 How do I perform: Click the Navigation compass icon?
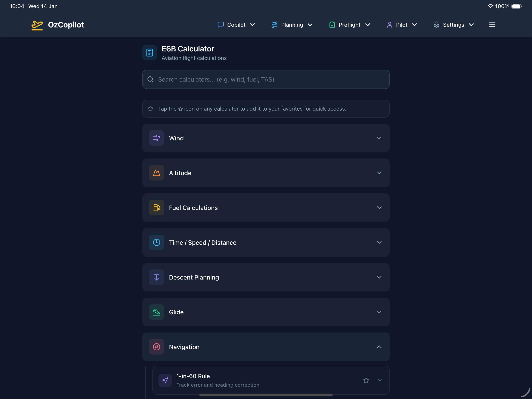click(157, 347)
